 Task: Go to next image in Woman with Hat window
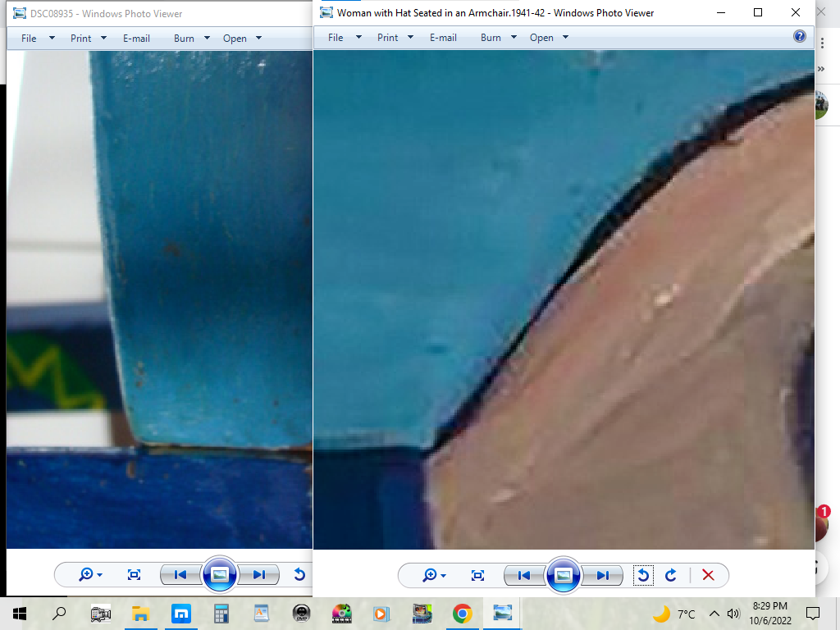coord(603,575)
